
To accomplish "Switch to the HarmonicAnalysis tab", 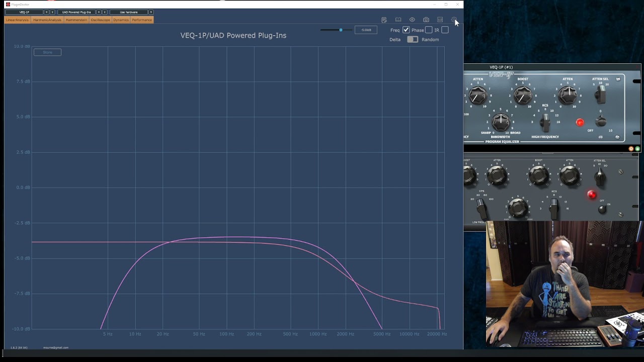I will click(47, 20).
